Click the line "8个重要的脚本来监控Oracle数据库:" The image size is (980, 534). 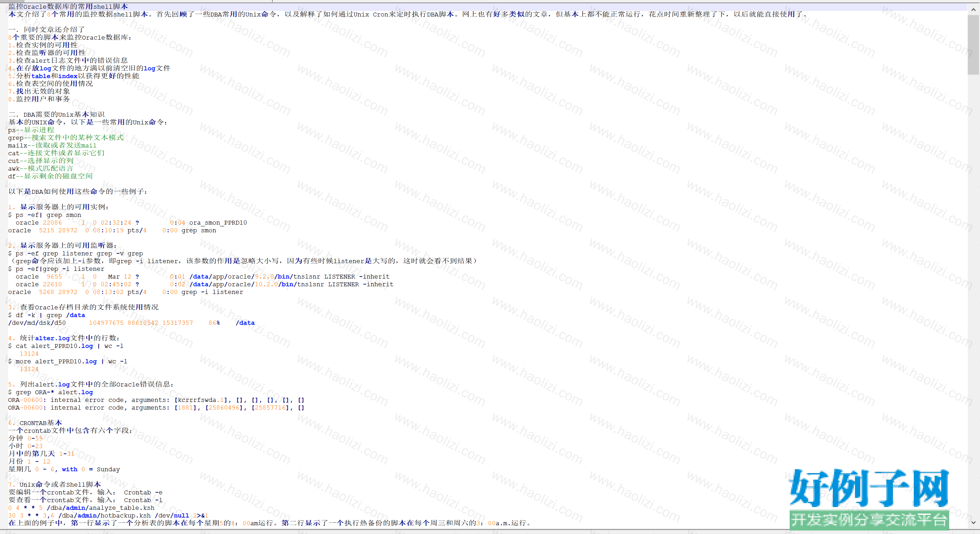(x=70, y=37)
